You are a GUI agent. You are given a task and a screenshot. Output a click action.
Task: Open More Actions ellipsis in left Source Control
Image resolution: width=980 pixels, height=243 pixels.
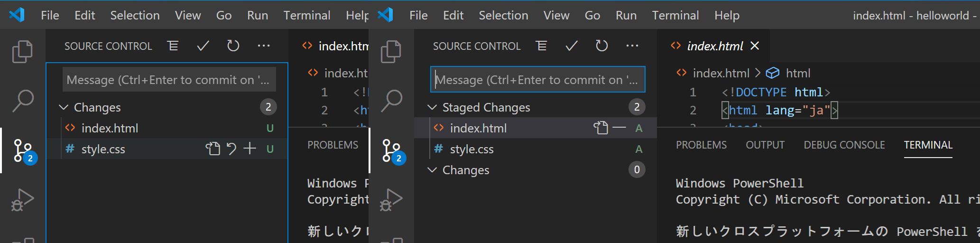264,46
